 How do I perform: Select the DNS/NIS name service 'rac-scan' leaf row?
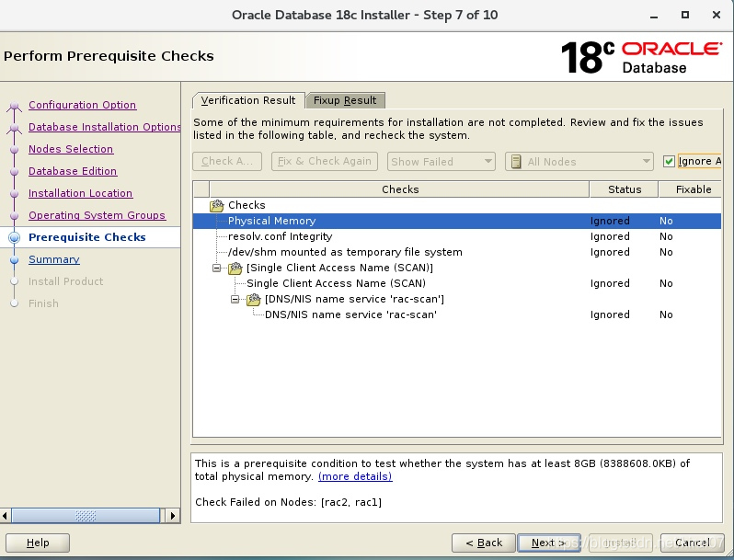457,314
